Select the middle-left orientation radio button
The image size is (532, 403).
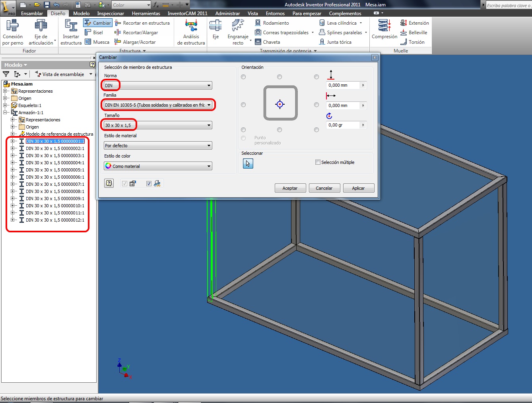[x=243, y=105]
